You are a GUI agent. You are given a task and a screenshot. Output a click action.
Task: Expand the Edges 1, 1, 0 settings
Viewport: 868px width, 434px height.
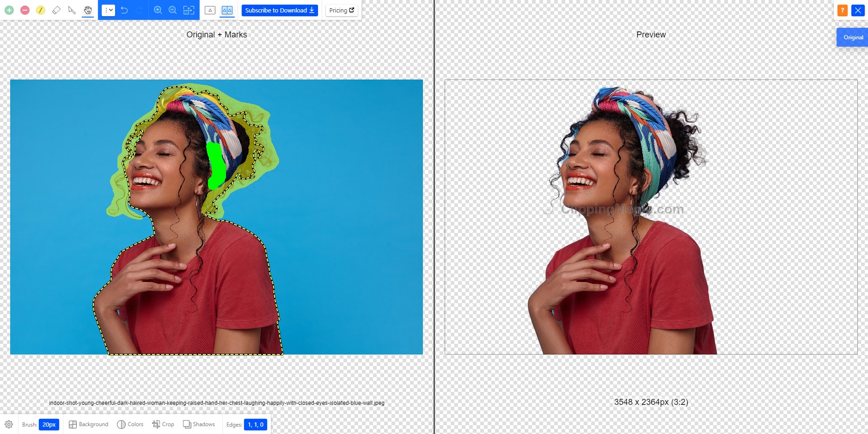[255, 424]
